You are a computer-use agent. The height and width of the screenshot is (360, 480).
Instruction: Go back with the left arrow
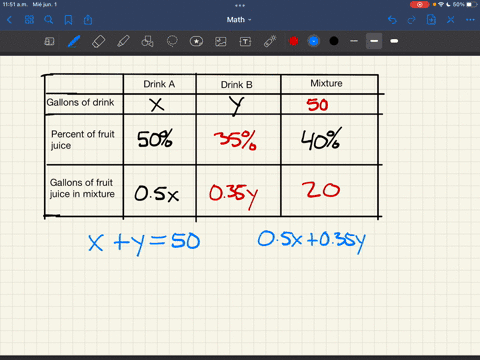pos(9,20)
